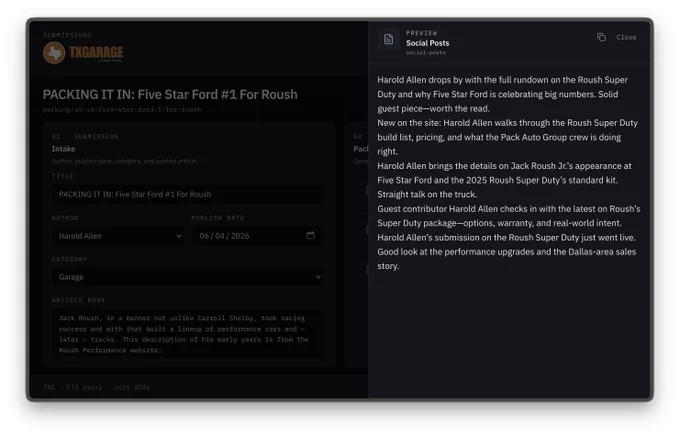Click the document icon beside Social Posts
The image size is (680, 436).
tap(388, 39)
